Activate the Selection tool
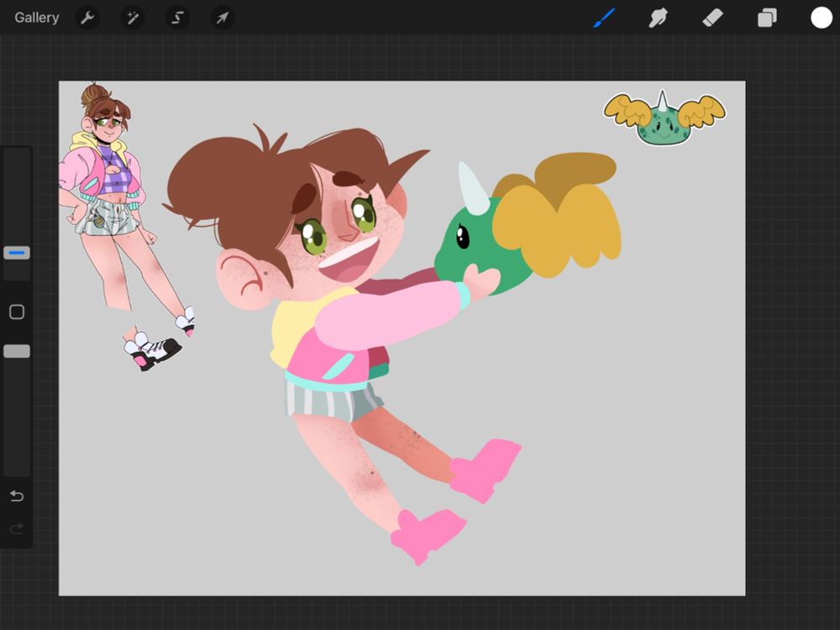 click(x=177, y=18)
